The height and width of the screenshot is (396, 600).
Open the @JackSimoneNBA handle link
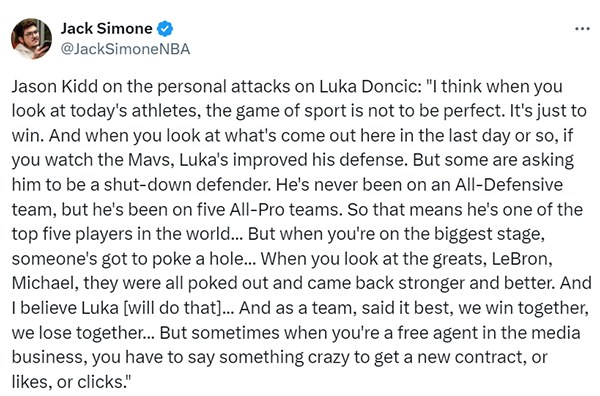click(125, 49)
